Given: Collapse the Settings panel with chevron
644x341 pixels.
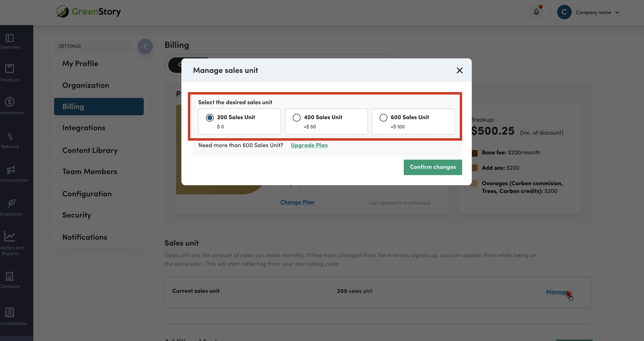Looking at the screenshot, I should 145,46.
